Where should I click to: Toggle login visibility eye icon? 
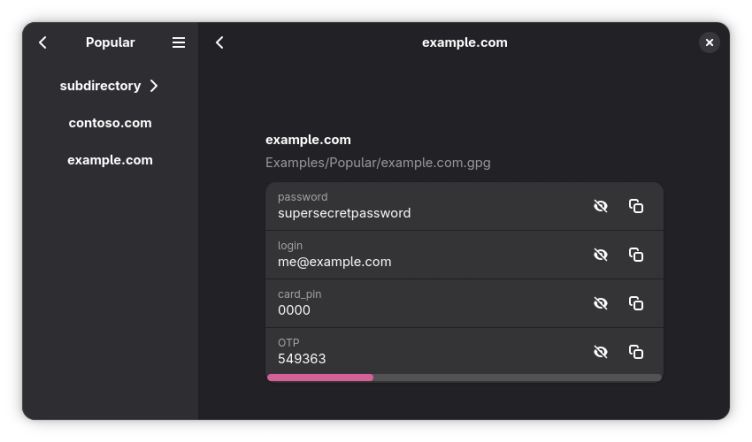[x=600, y=255]
